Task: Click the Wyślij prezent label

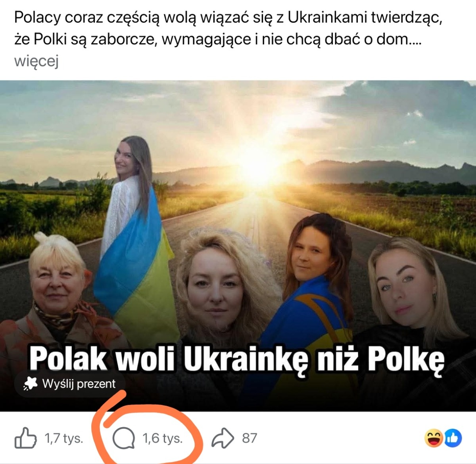Action: (79, 384)
